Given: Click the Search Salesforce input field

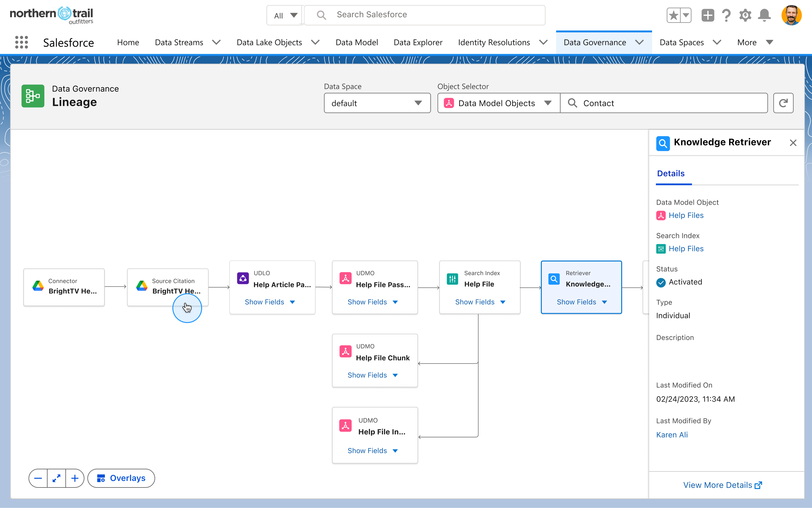Looking at the screenshot, I should pyautogui.click(x=424, y=15).
